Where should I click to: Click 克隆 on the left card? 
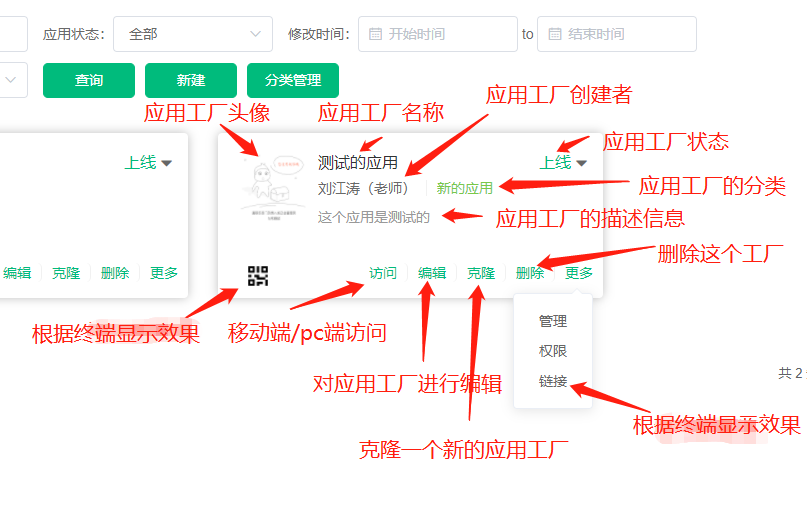pos(66,273)
